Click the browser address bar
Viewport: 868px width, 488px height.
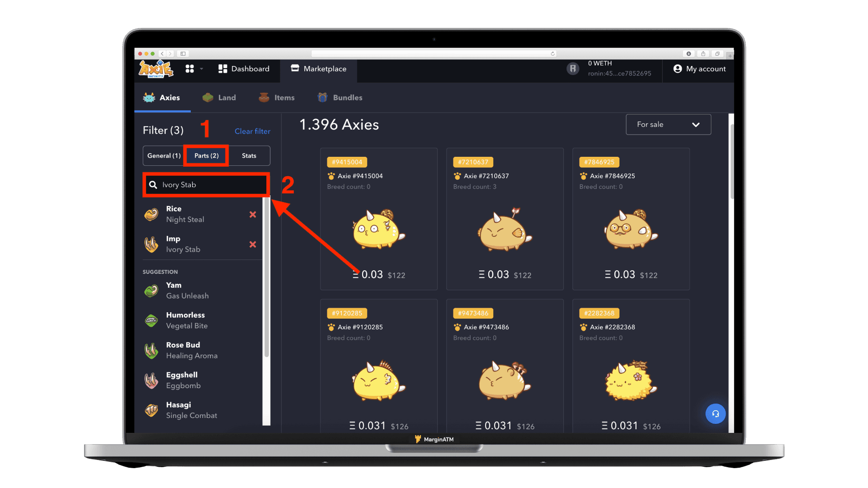(434, 54)
